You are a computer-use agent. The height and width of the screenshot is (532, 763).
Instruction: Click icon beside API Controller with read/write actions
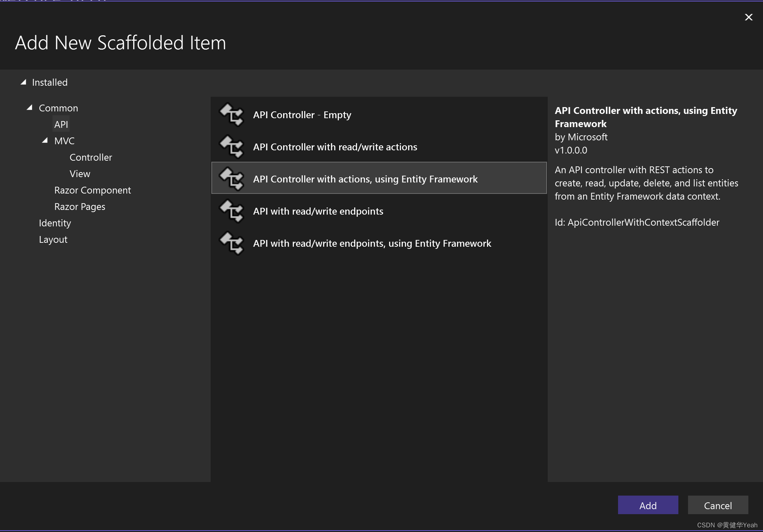232,147
